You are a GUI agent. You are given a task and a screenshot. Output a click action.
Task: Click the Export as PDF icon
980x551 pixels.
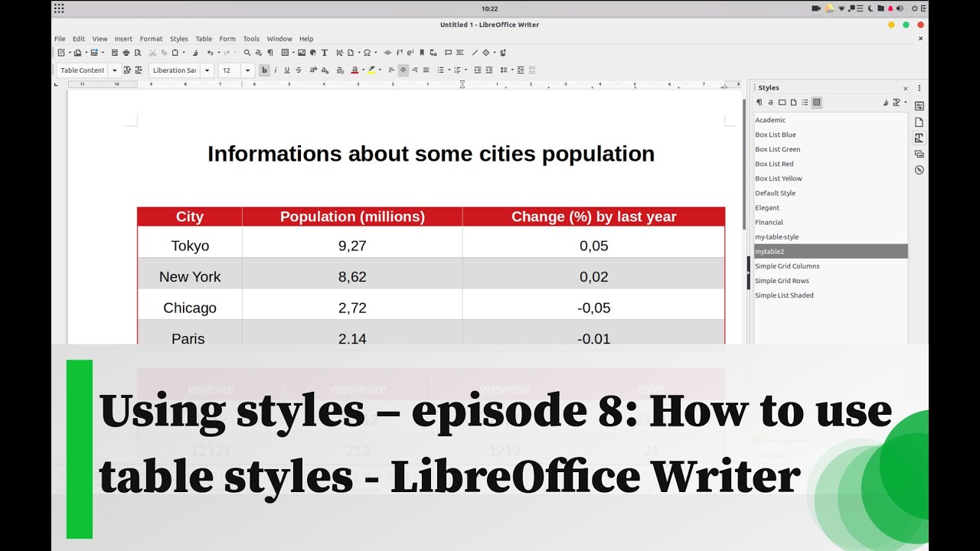coord(115,53)
